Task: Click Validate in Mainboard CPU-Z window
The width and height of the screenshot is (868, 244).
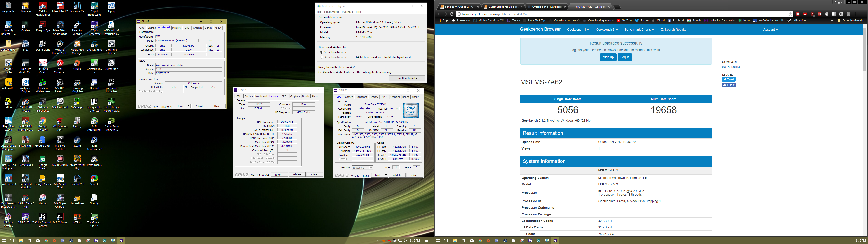Action: tap(199, 106)
